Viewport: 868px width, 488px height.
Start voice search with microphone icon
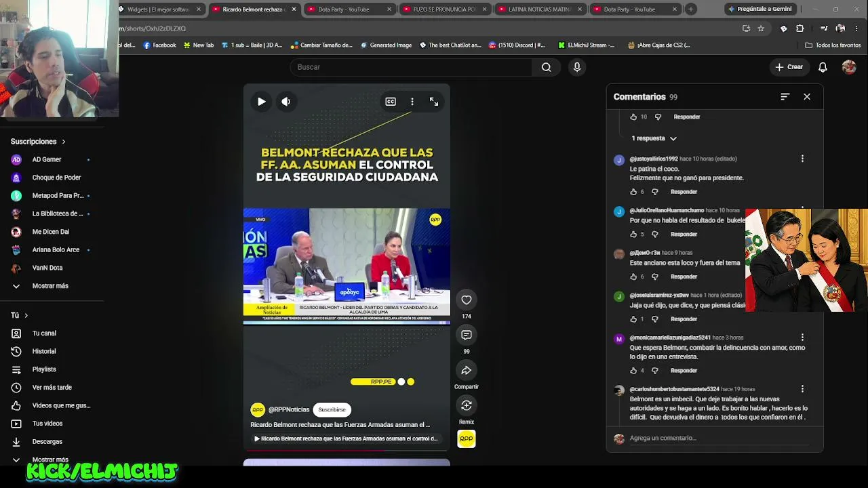point(577,67)
